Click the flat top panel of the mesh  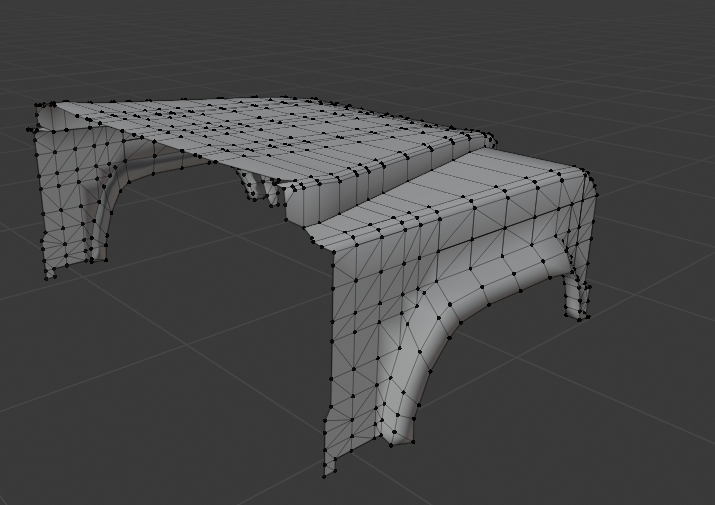(274, 132)
